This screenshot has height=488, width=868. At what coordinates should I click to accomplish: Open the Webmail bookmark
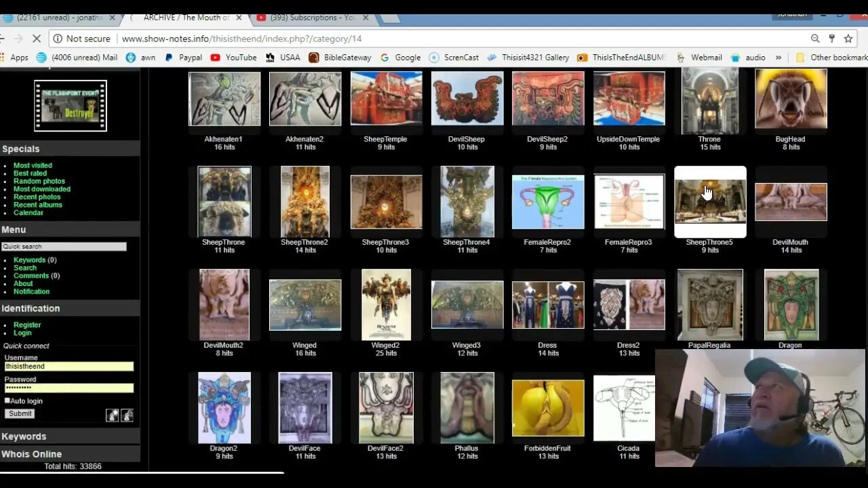click(x=698, y=58)
